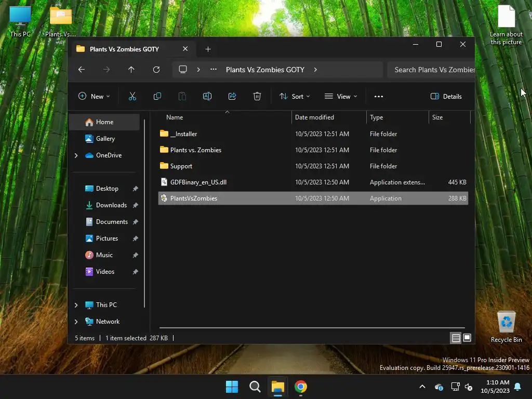Open the clock and date flyout
The width and height of the screenshot is (532, 399).
point(495,387)
